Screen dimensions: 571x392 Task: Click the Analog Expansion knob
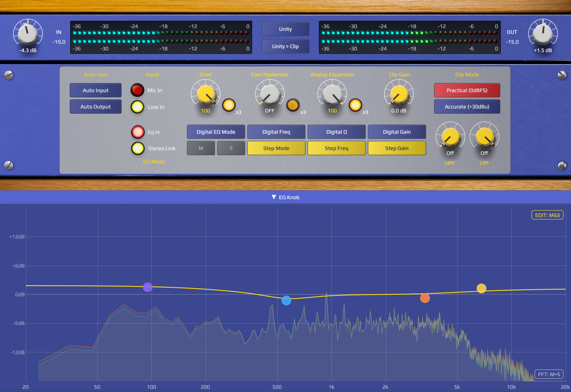(x=332, y=94)
